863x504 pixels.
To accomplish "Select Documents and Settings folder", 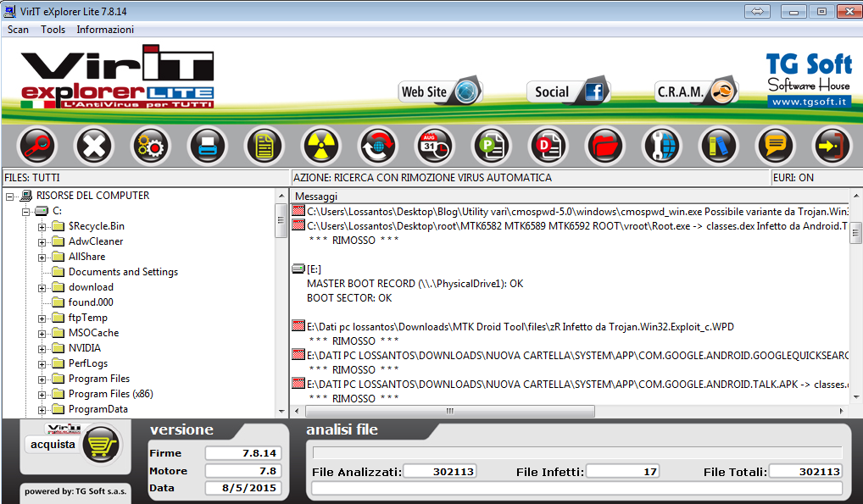I will 123,272.
